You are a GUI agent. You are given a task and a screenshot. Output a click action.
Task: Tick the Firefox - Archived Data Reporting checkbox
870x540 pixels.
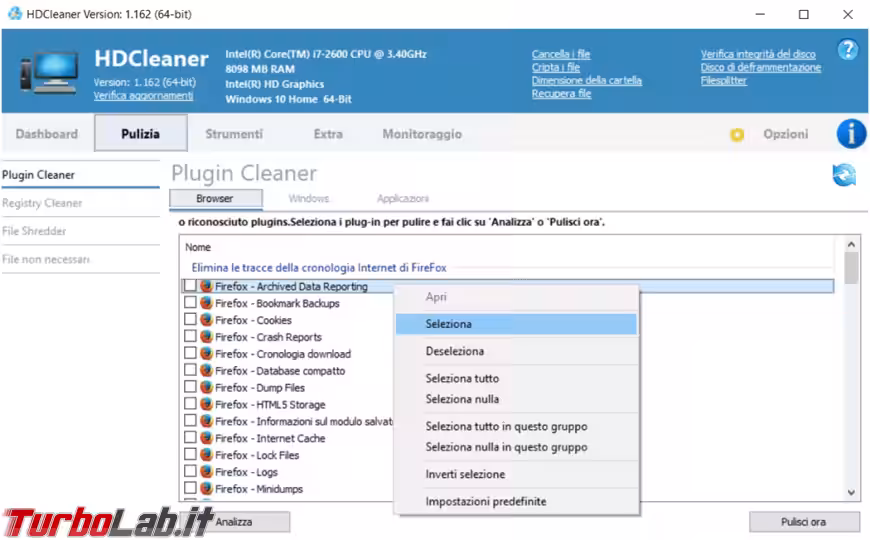tap(190, 285)
